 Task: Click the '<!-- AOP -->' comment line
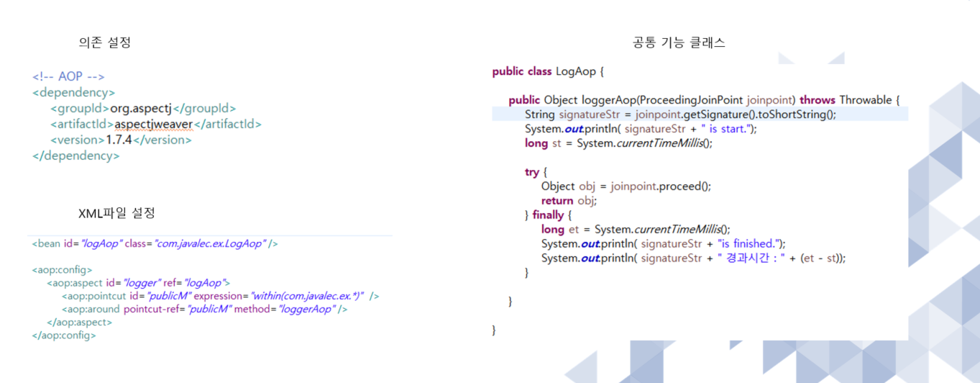click(69, 76)
